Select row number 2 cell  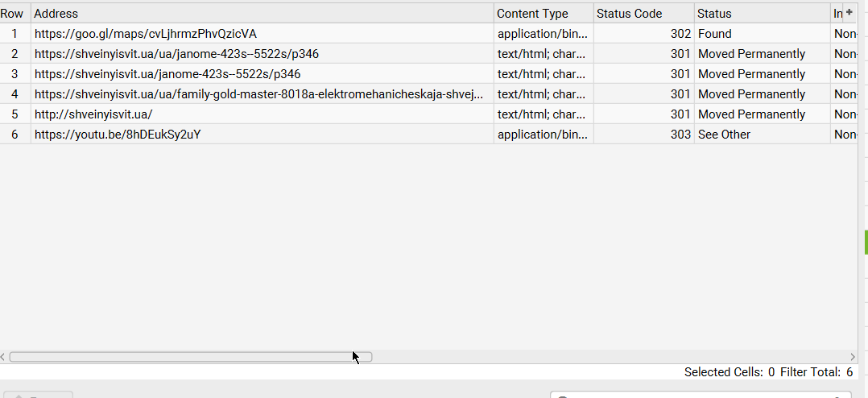(14, 54)
